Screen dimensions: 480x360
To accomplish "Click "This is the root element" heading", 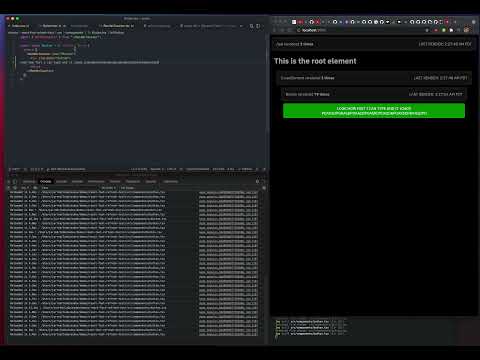I will tap(315, 61).
